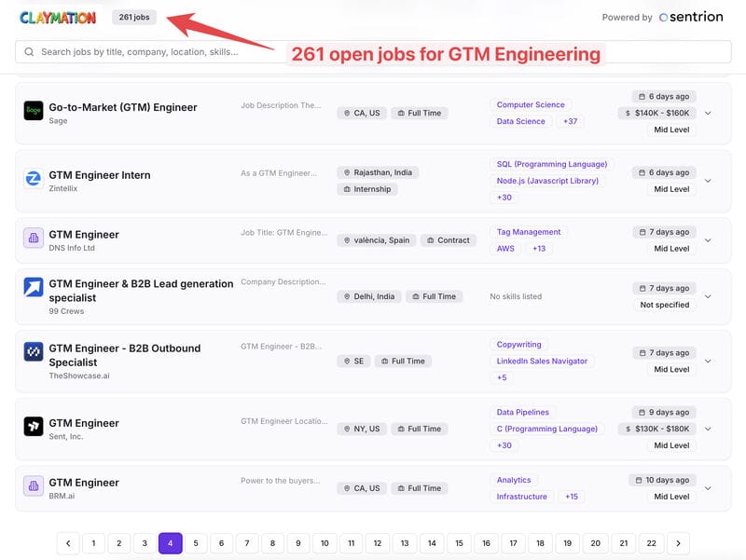Open page 5 of results
The width and height of the screenshot is (746, 560).
(x=196, y=543)
